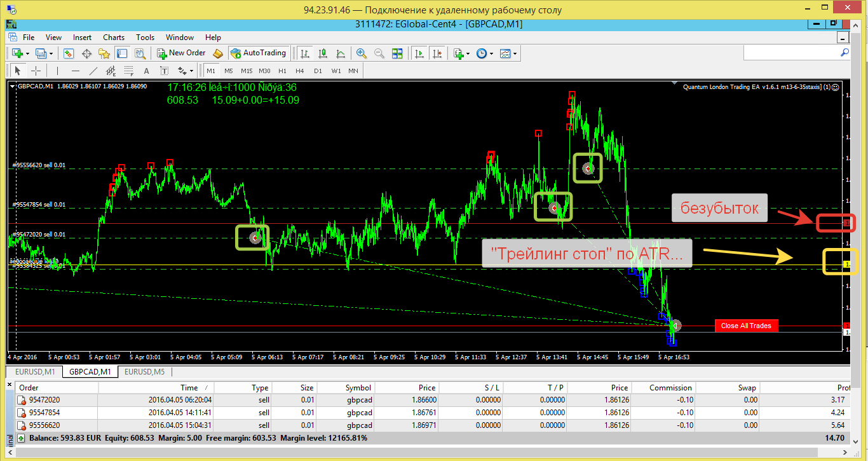Select the cursor arrow tool

[18, 71]
